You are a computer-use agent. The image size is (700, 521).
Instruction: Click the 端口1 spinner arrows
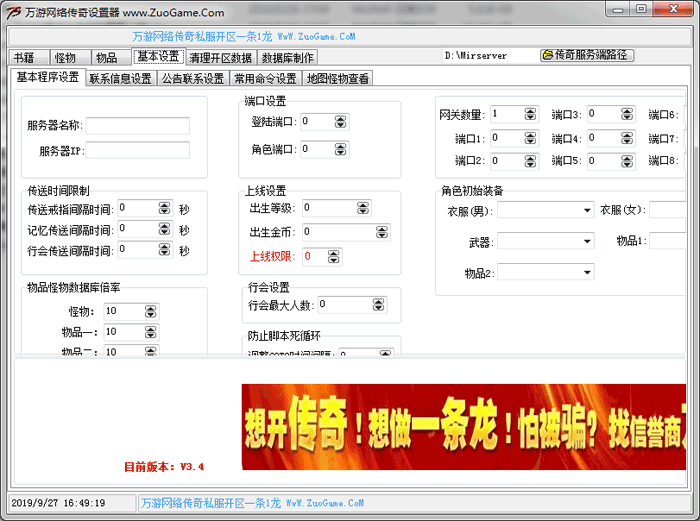(x=530, y=138)
